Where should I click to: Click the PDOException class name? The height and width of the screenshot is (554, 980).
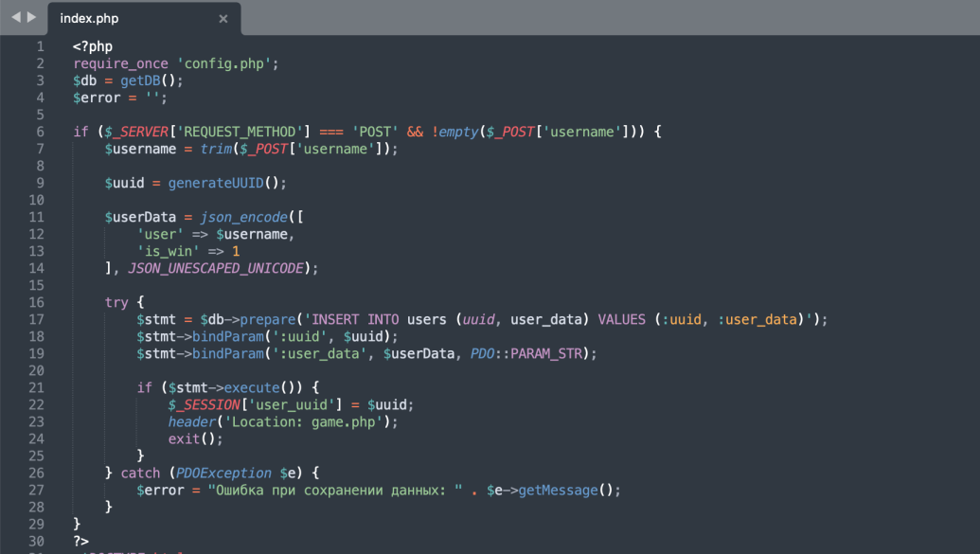(x=223, y=474)
